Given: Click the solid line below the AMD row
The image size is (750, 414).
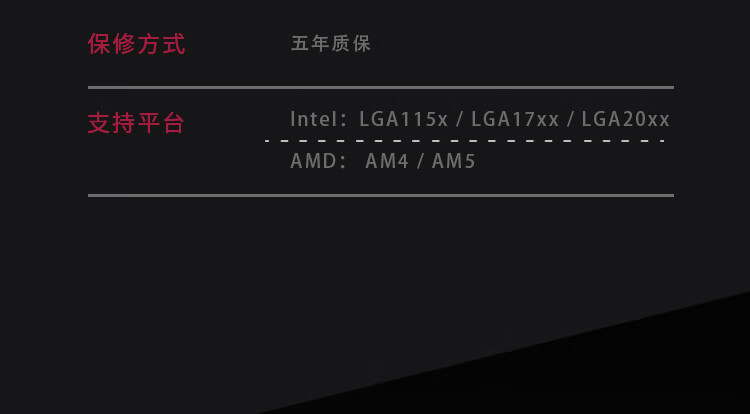Looking at the screenshot, I should click(381, 196).
